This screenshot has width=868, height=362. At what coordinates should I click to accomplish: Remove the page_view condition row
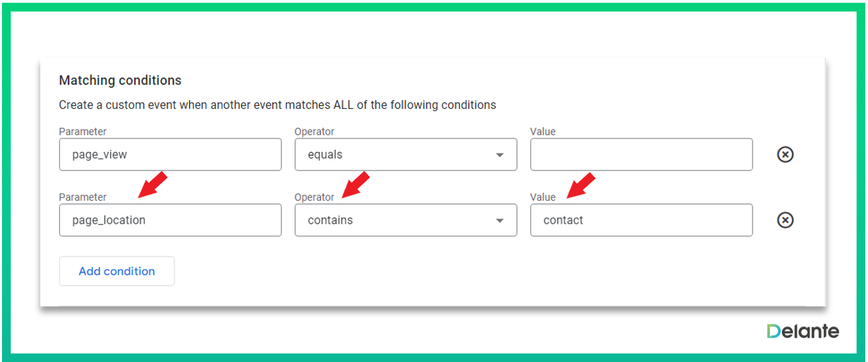[785, 154]
